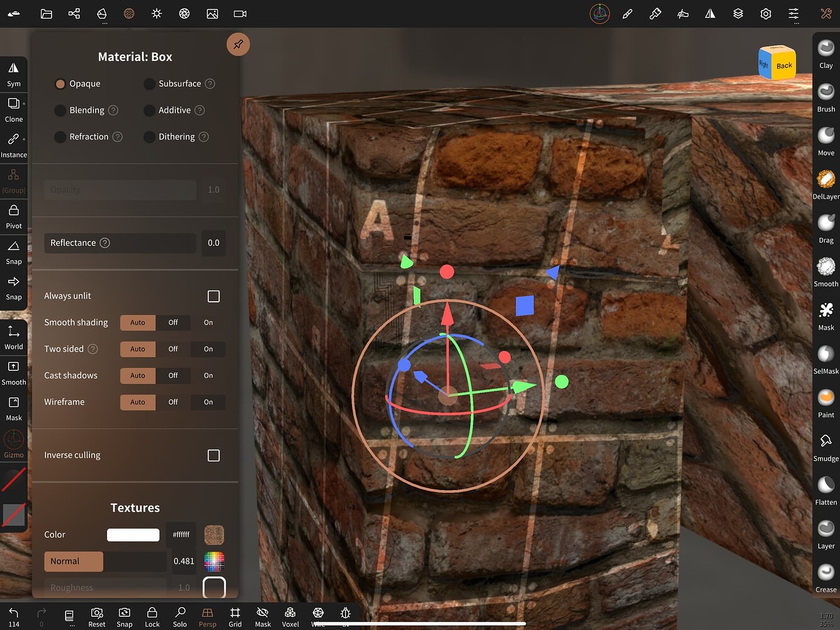Turn Cast shadows off
Image resolution: width=840 pixels, height=630 pixels.
coord(173,375)
